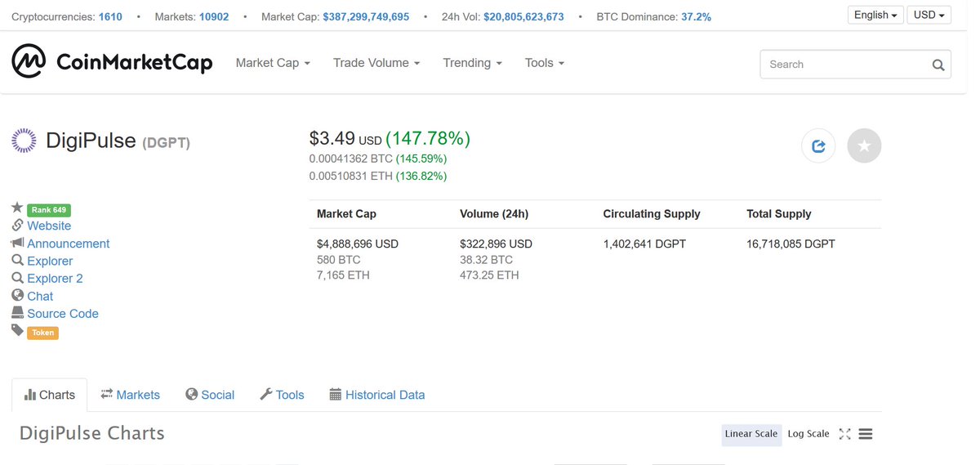Viewport: 980px width, 465px height.
Task: Click the share arrow icon button
Action: pos(818,146)
